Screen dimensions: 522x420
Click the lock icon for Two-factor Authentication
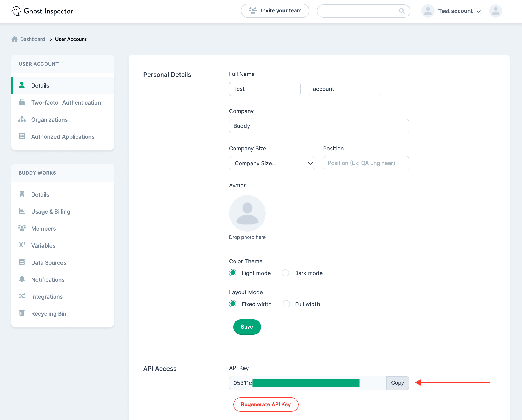click(22, 102)
